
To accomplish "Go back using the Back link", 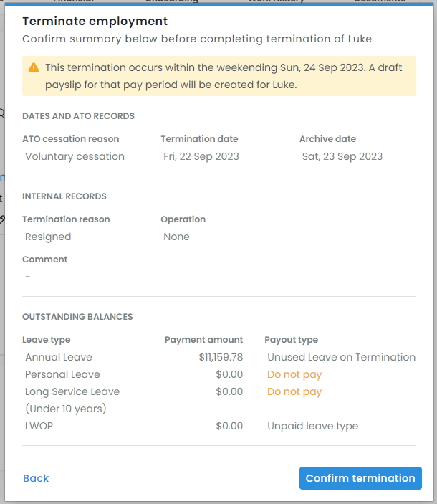I will pyautogui.click(x=36, y=478).
